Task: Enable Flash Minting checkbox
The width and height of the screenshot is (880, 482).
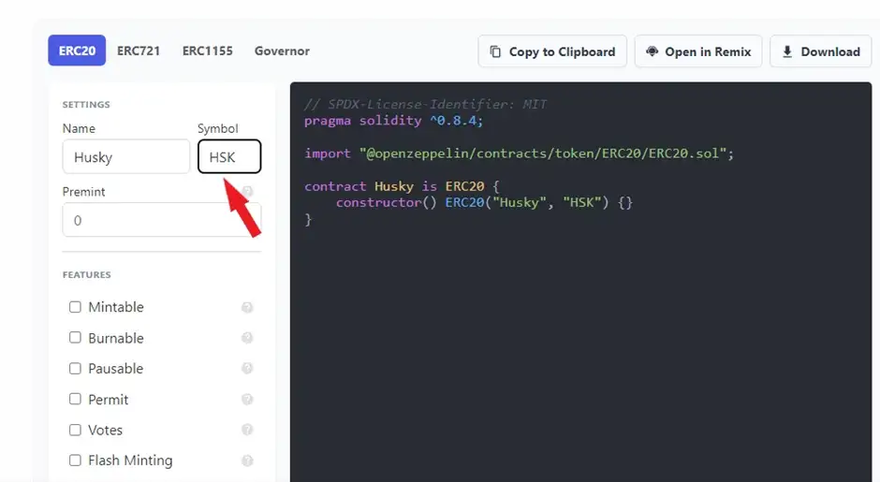Action: click(75, 461)
